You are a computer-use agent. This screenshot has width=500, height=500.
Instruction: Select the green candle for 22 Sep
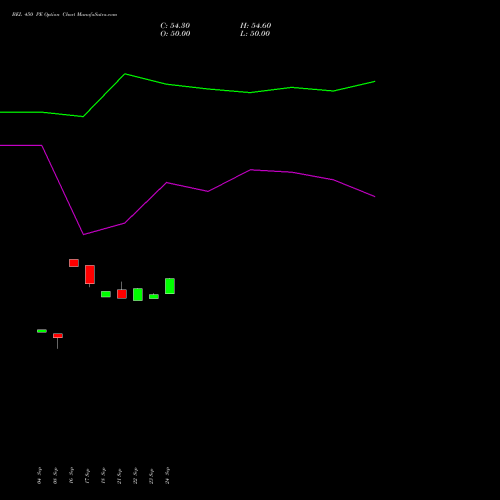(138, 294)
